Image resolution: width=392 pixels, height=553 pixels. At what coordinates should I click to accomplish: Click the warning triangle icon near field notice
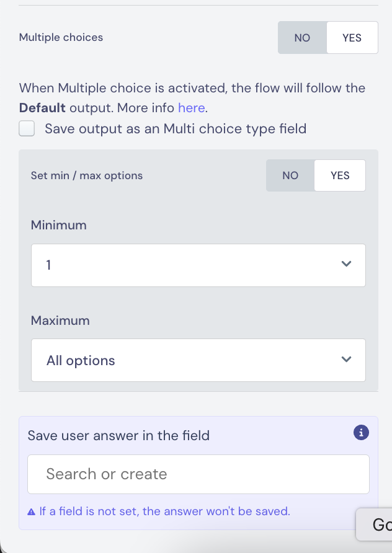(31, 511)
